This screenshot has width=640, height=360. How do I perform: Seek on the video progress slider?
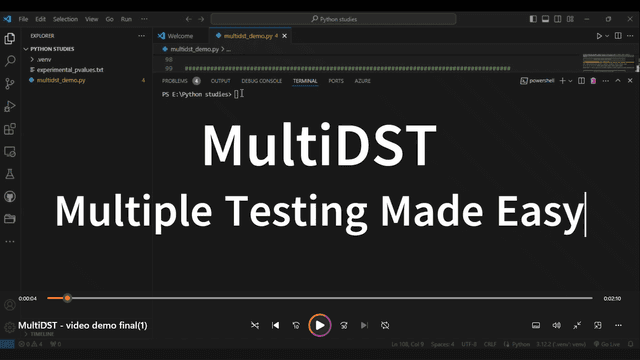(x=320, y=298)
